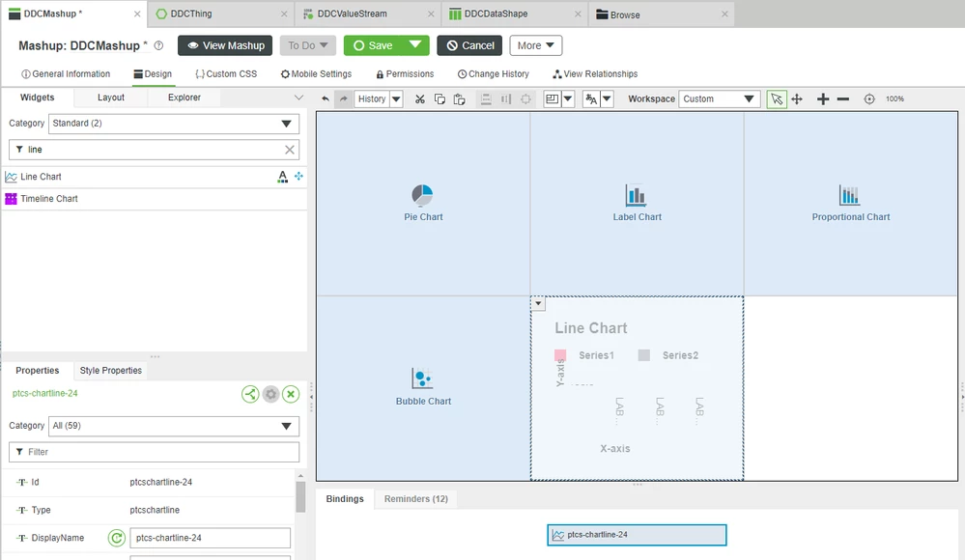Switch to the General Information tab
This screenshot has height=560, width=965.
coord(66,73)
